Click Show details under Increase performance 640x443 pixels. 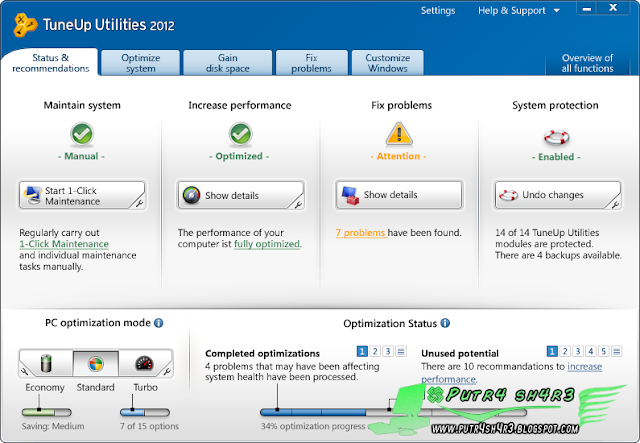click(240, 195)
